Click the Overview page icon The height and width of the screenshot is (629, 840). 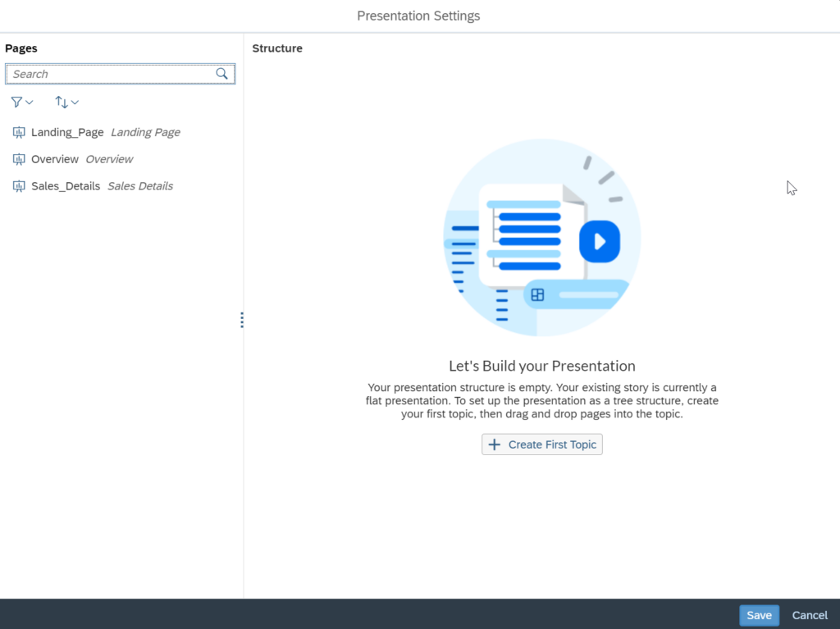click(19, 159)
